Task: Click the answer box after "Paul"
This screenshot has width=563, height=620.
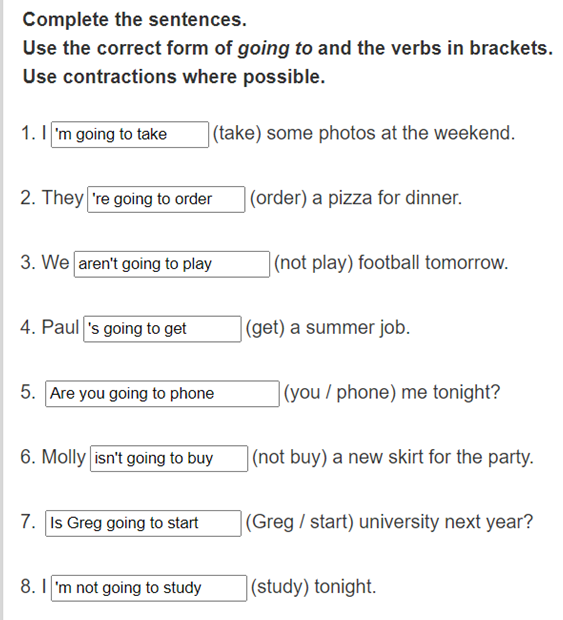Action: [162, 329]
